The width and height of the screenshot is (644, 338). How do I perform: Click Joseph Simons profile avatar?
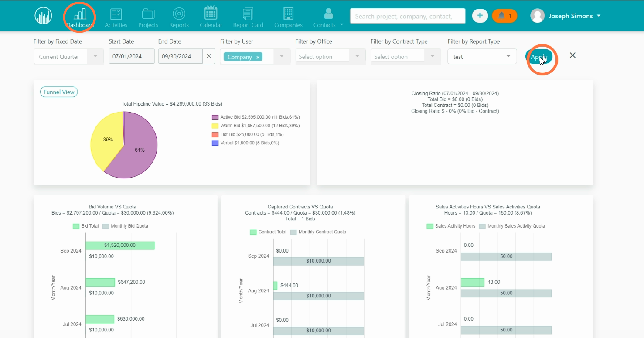click(538, 16)
